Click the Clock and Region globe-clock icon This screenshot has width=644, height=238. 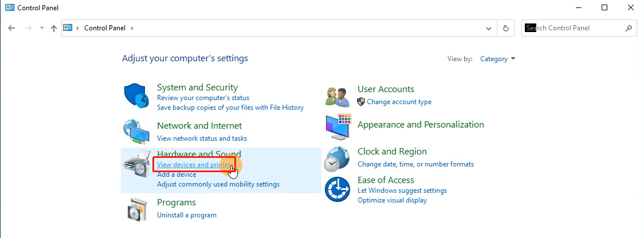click(x=336, y=159)
